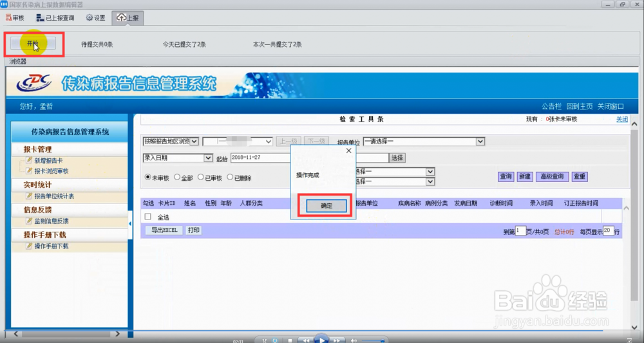Open 报卡浏览审核 in sidebar
Screen dimensions: 644x343
(52, 171)
